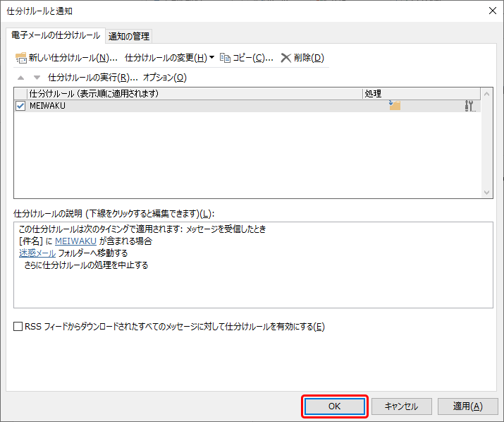Move rule up with the up arrow
The width and height of the screenshot is (504, 422).
coord(21,78)
